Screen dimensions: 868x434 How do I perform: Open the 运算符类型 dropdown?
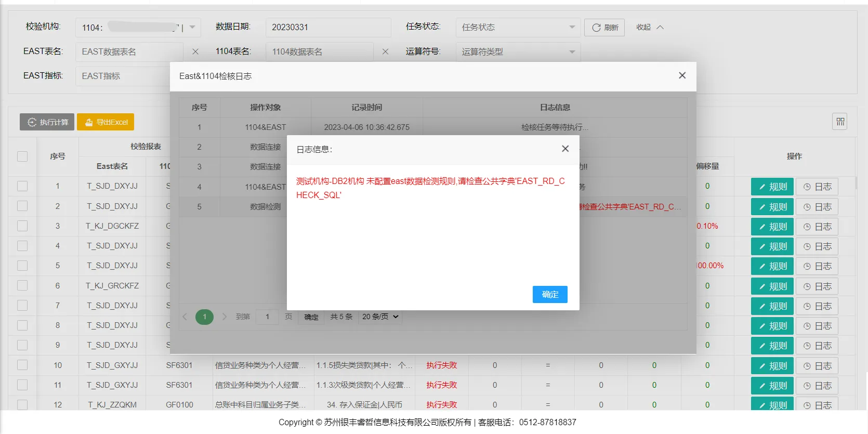coord(518,52)
